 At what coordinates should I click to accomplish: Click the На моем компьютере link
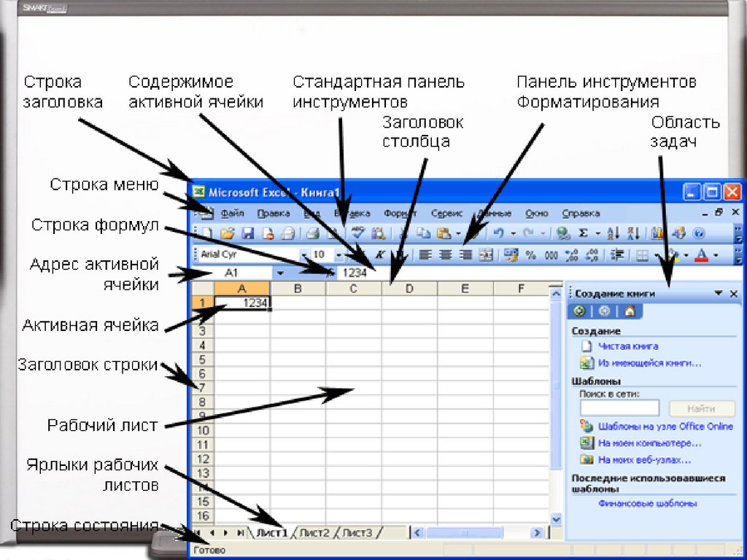(x=650, y=443)
